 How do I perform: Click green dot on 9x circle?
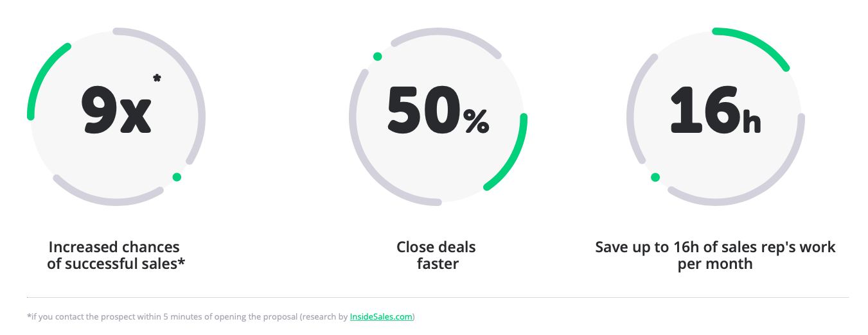coord(177,177)
